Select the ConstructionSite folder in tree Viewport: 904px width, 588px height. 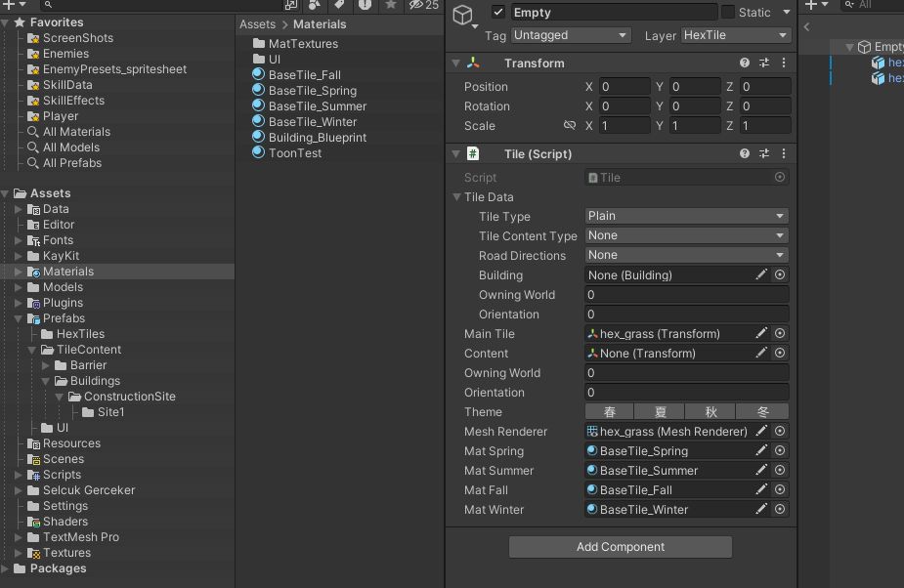coord(129,397)
